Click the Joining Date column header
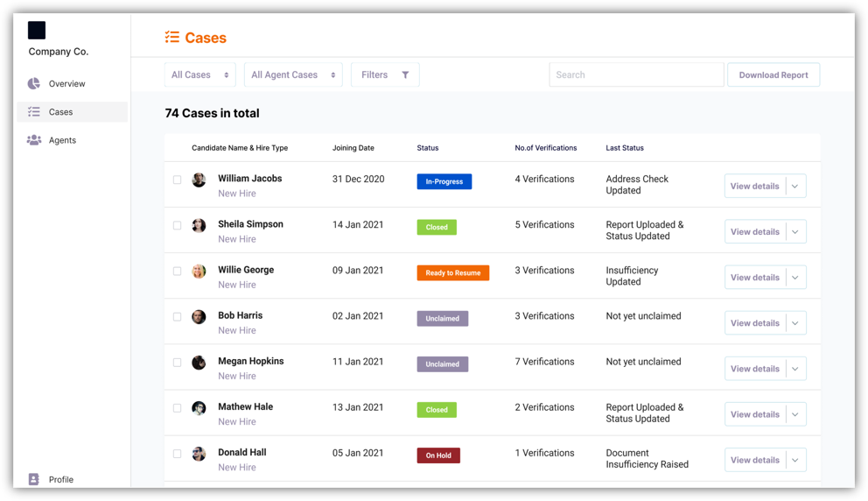 (353, 148)
